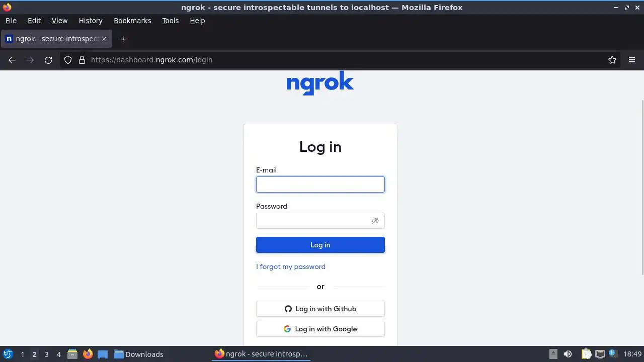Open the Downloads window from taskbar
This screenshot has height=362, width=644.
[138, 354]
